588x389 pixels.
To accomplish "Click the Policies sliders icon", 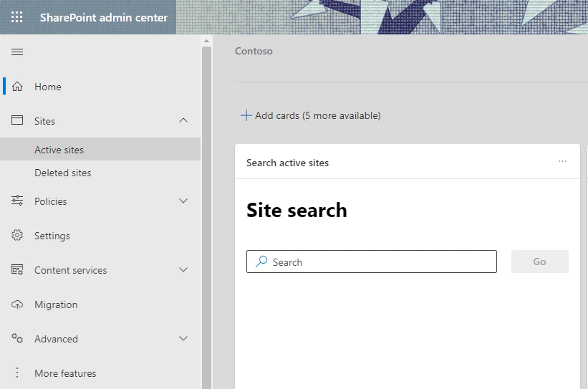I will click(x=17, y=201).
